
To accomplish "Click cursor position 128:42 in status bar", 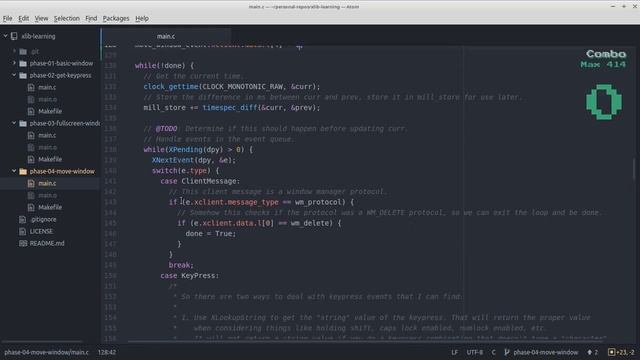I will 107,352.
